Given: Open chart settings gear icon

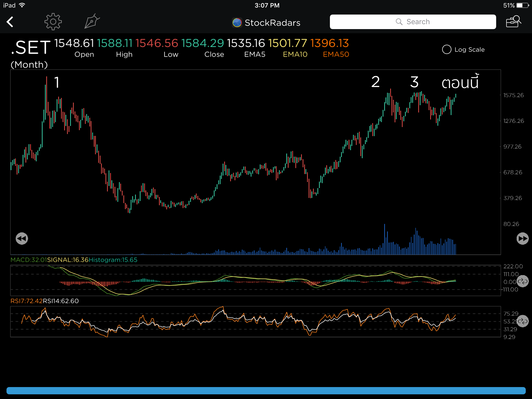Looking at the screenshot, I should (53, 22).
